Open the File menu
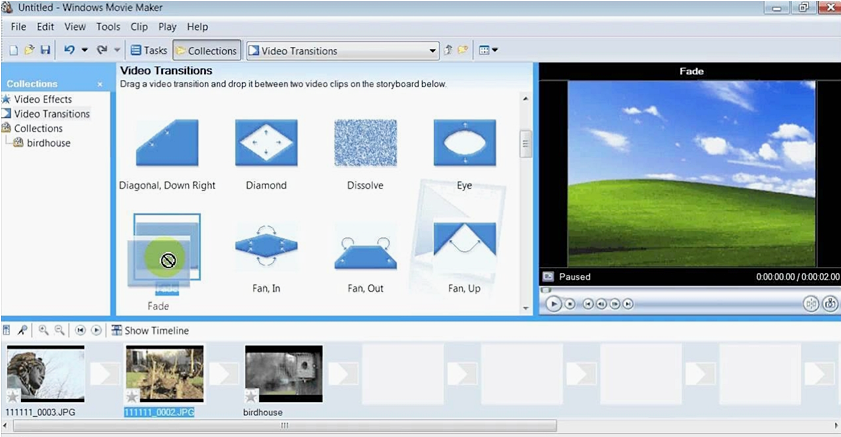 pos(18,27)
